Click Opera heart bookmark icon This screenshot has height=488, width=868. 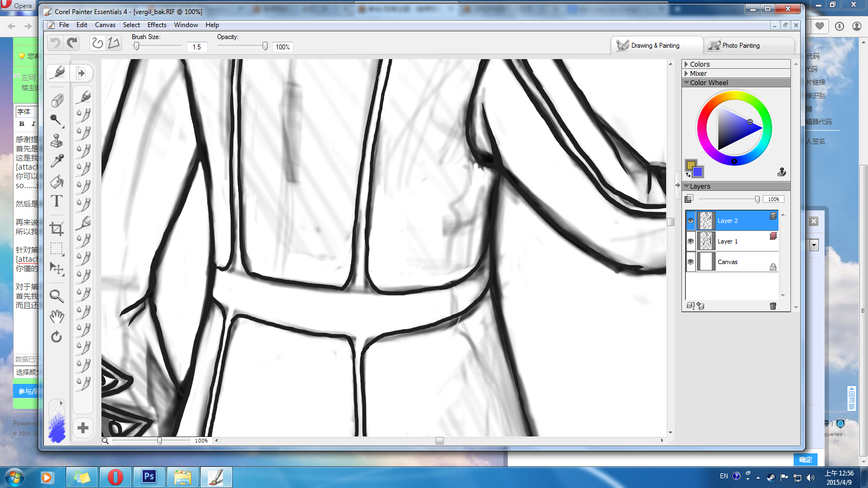coord(819,26)
